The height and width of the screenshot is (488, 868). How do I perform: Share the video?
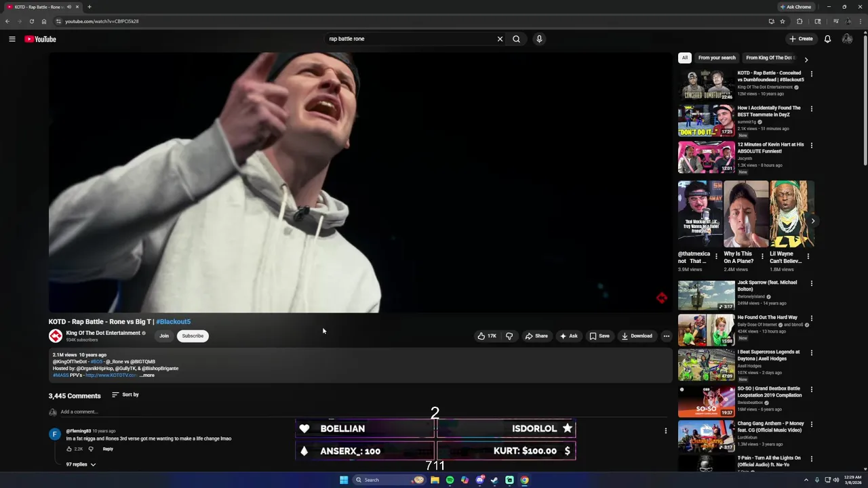536,336
